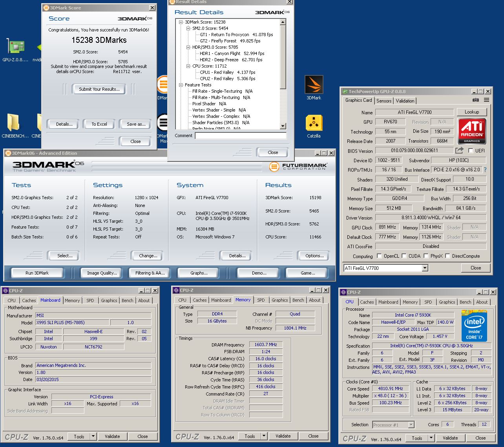Click the DRAM Frequency value 1603.7 MHz

point(266,344)
